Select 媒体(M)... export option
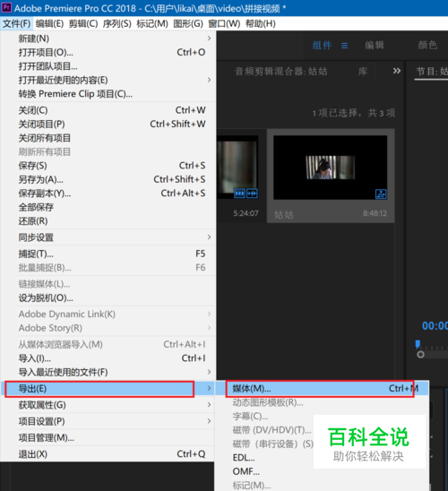The width and height of the screenshot is (448, 491). point(323,389)
